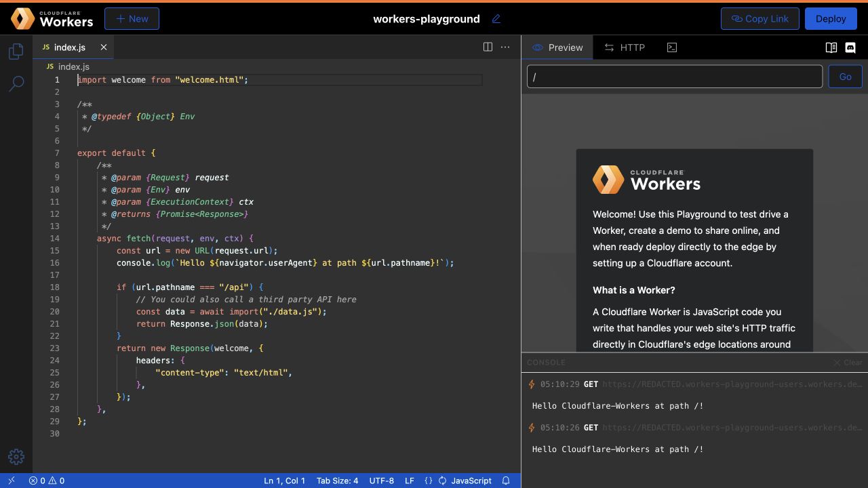Show errors and warnings count in status bar
This screenshot has width=868, height=488.
(47, 481)
